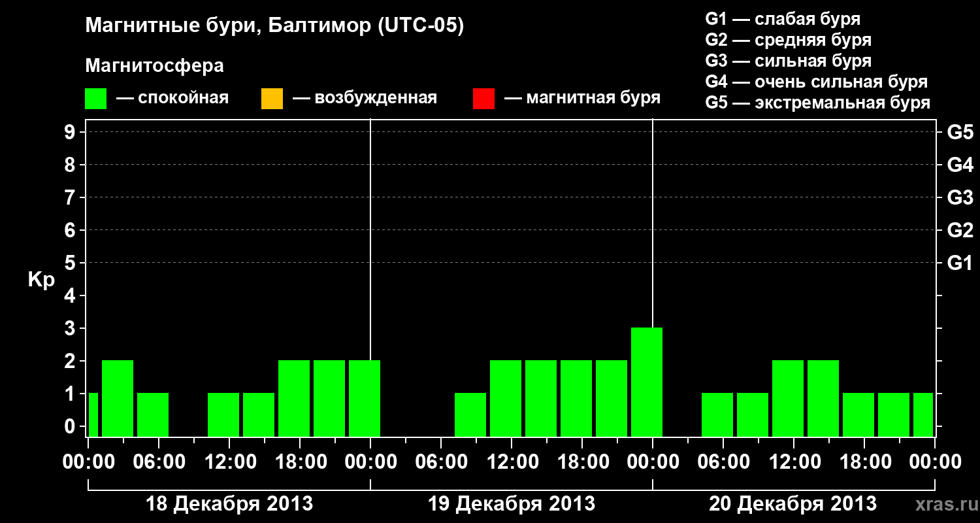The height and width of the screenshot is (523, 980).
Task: Click the '18 Декабря 2013' date label
Action: (x=229, y=504)
